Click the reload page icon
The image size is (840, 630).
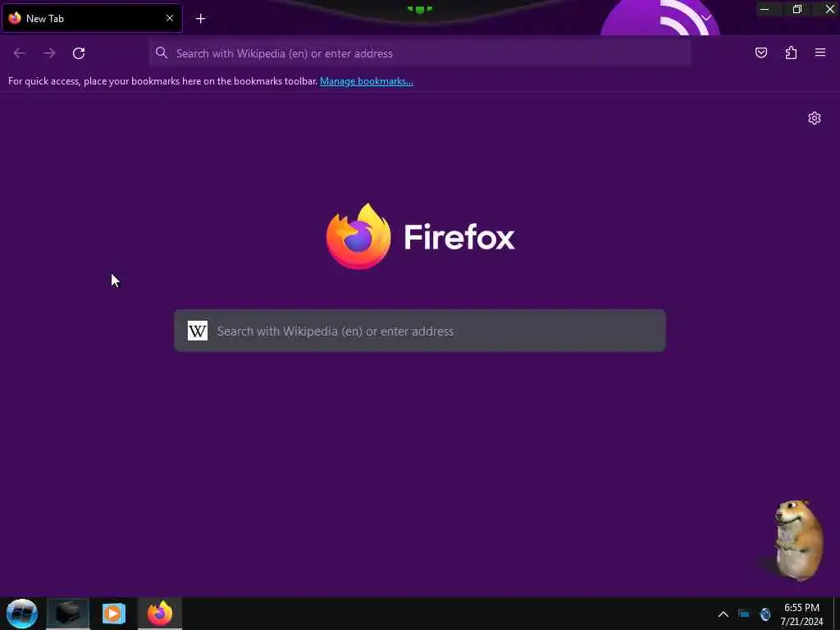tap(79, 53)
